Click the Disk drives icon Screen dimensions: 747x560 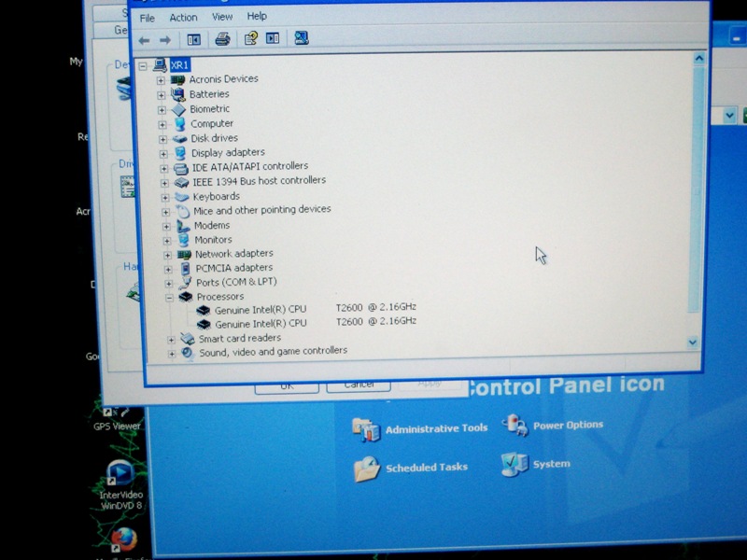point(179,138)
